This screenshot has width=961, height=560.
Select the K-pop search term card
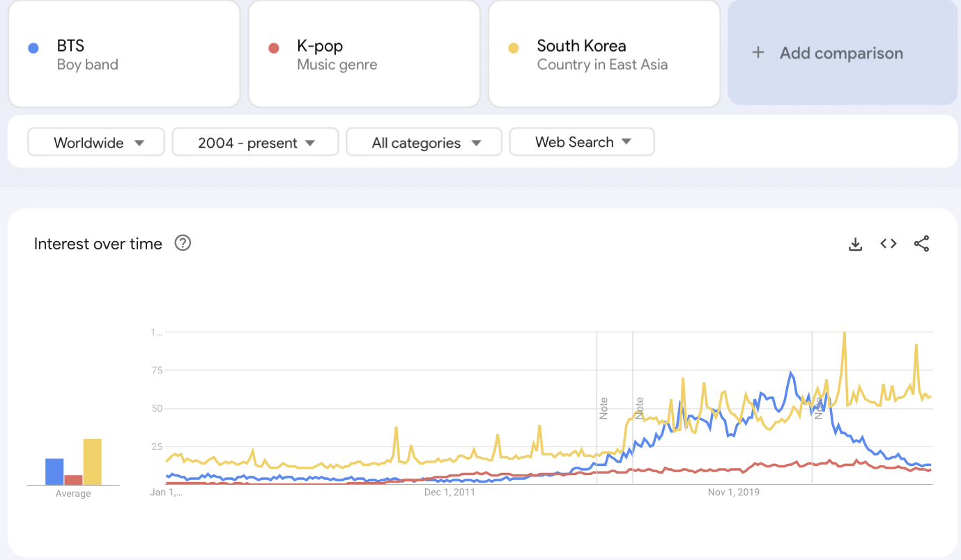[x=364, y=54]
